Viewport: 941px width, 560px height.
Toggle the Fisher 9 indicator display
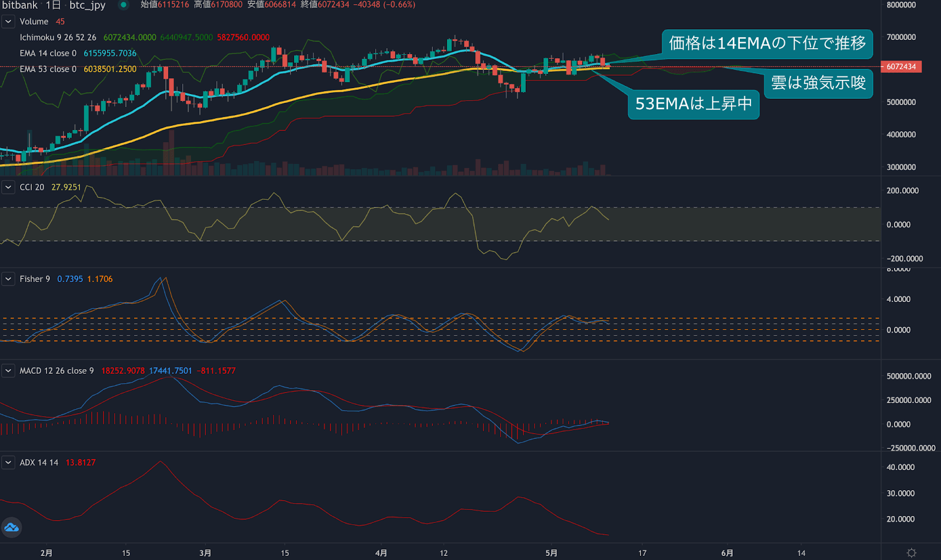[x=35, y=279]
